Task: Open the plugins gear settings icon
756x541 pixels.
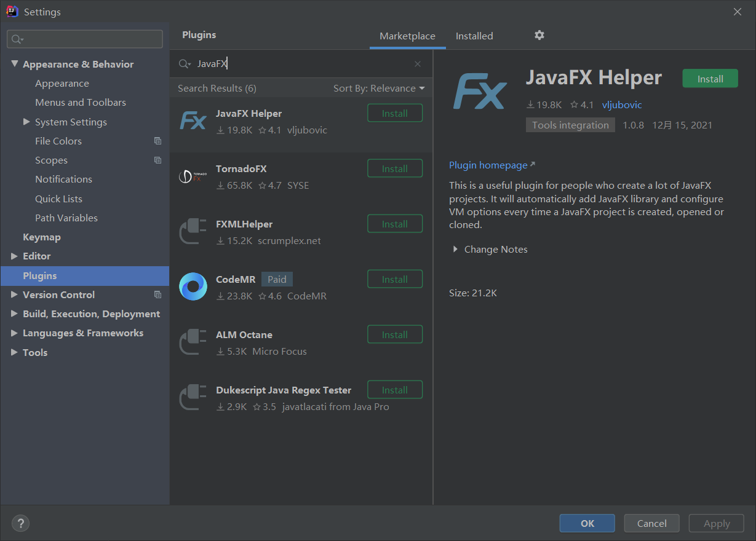Action: pos(539,35)
